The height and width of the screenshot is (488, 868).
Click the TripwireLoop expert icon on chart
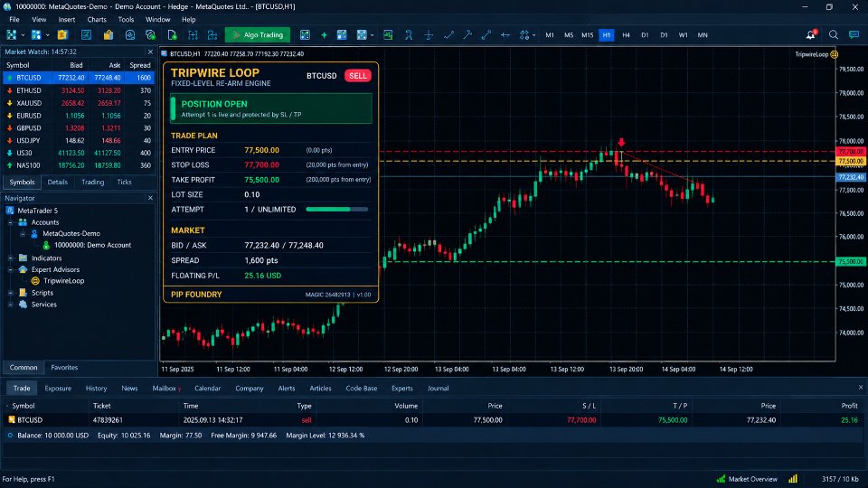pyautogui.click(x=835, y=54)
